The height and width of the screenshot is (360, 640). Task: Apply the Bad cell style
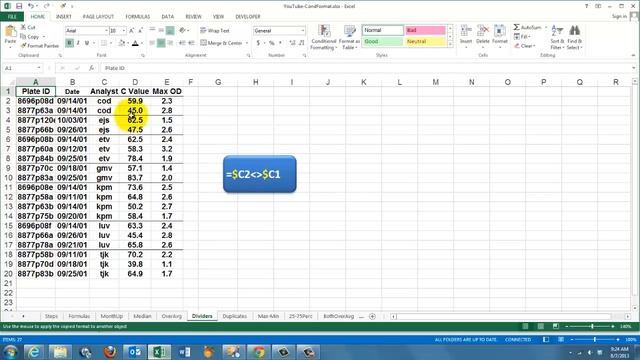pos(425,30)
